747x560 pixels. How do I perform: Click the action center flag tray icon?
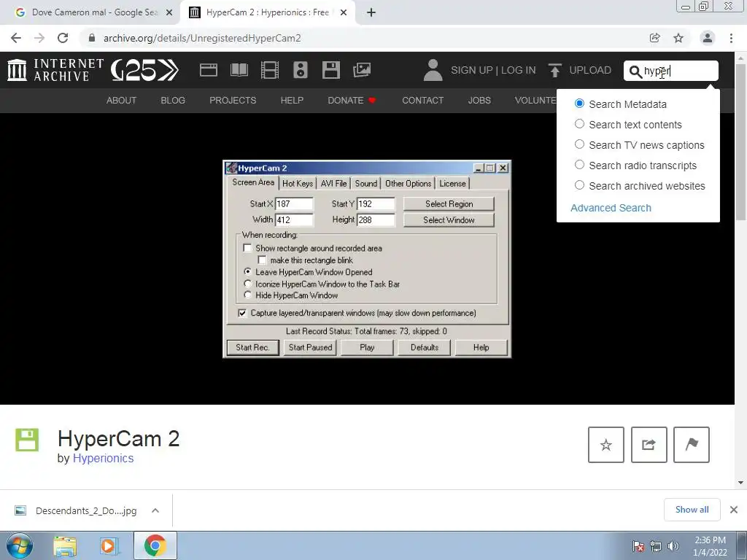(x=638, y=546)
